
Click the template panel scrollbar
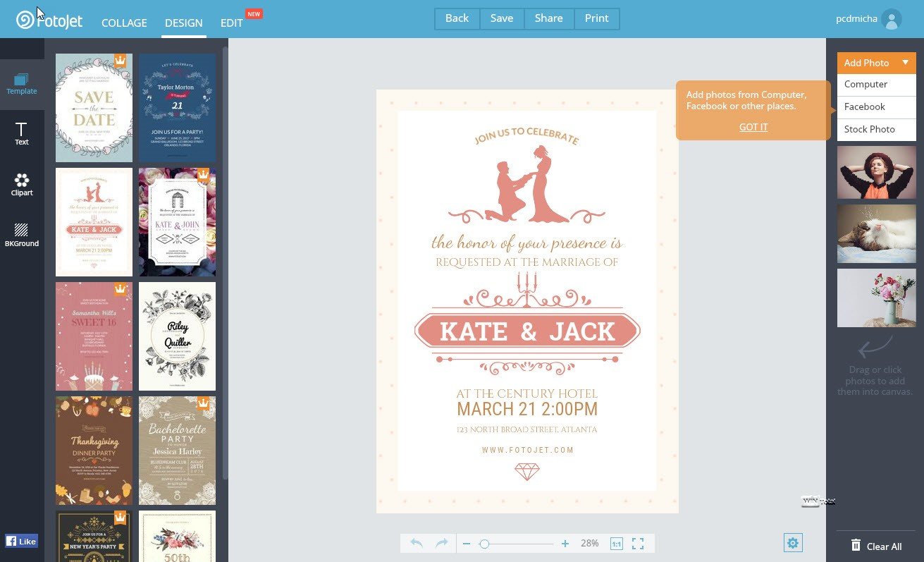225,262
